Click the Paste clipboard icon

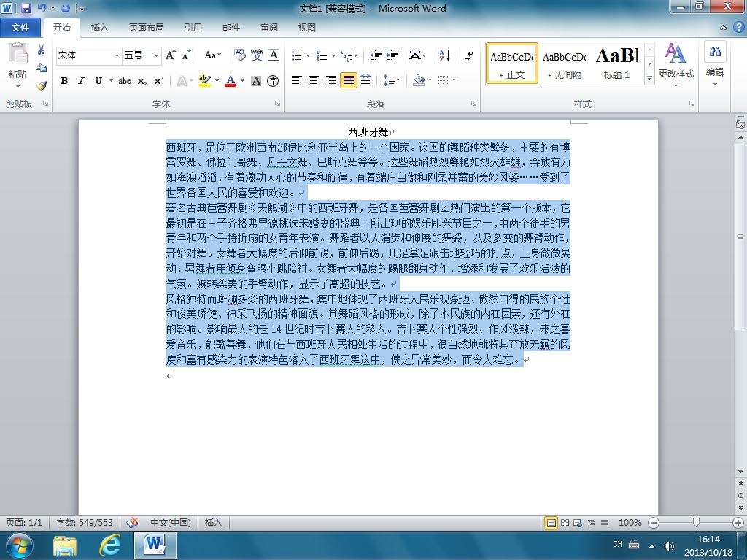click(18, 53)
